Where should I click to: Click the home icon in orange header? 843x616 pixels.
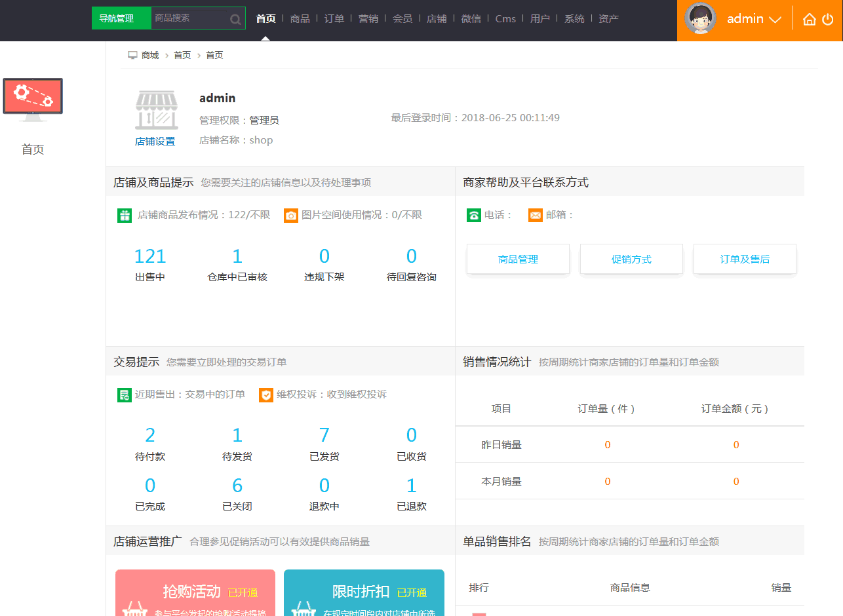[x=810, y=19]
